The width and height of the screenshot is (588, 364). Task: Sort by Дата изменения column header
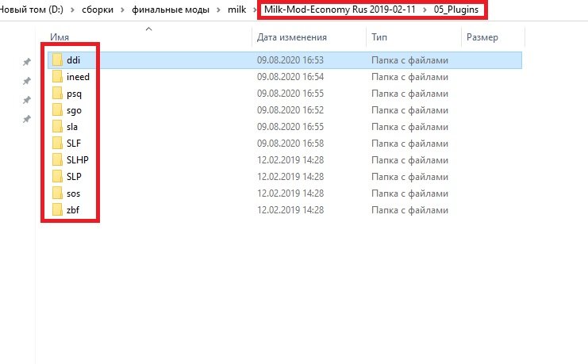pos(292,37)
